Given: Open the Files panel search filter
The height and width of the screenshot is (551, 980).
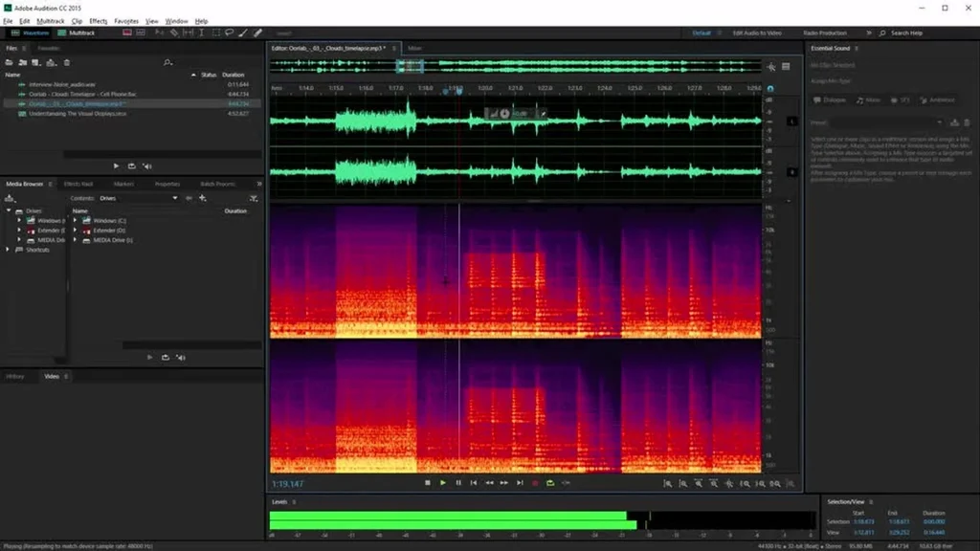Looking at the screenshot, I should (167, 62).
